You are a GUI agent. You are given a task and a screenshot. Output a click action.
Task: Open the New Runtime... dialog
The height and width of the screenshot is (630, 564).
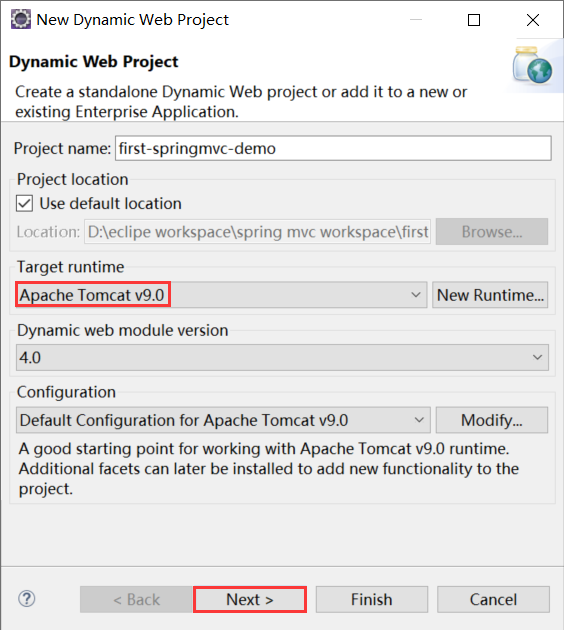pyautogui.click(x=490, y=295)
